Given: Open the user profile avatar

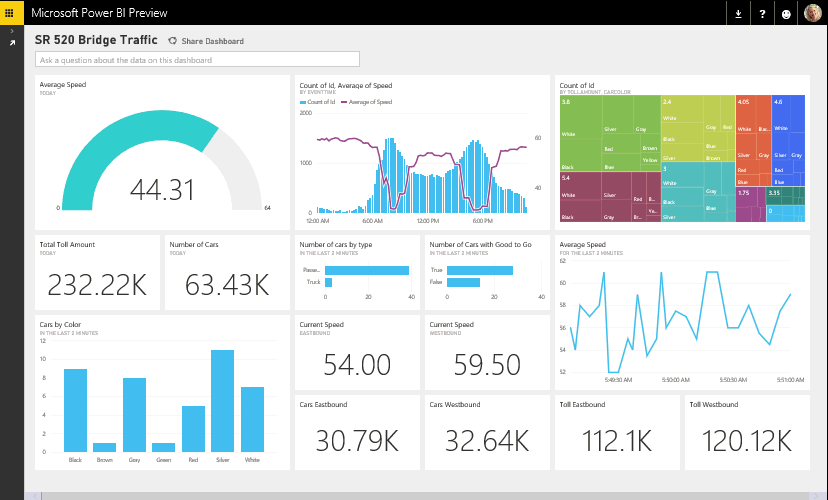Looking at the screenshot, I should pyautogui.click(x=812, y=13).
